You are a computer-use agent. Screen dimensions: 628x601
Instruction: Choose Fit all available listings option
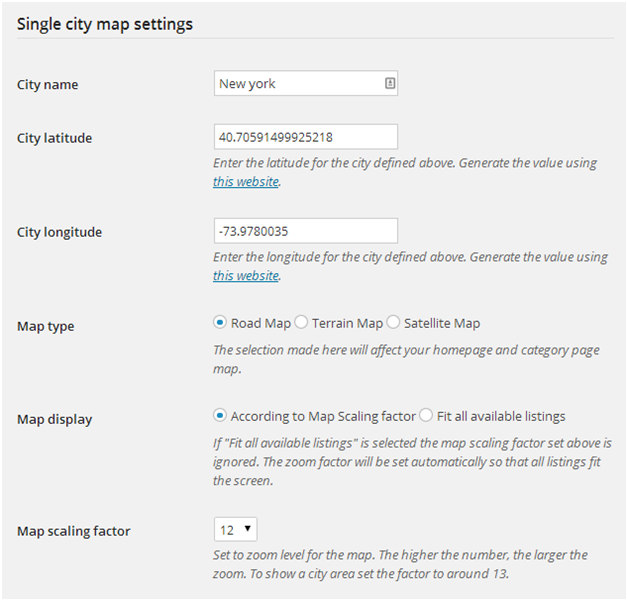[426, 416]
